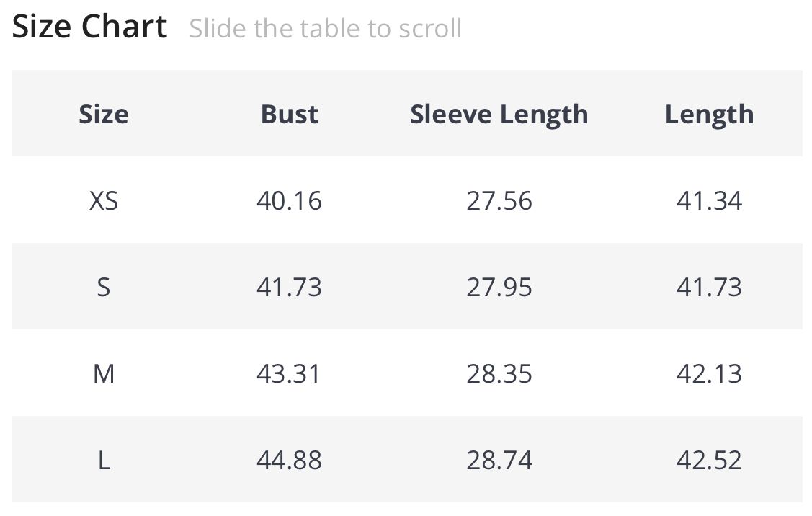Screen dimensions: 812x516
Task: Click the M size row label
Action: [104, 373]
